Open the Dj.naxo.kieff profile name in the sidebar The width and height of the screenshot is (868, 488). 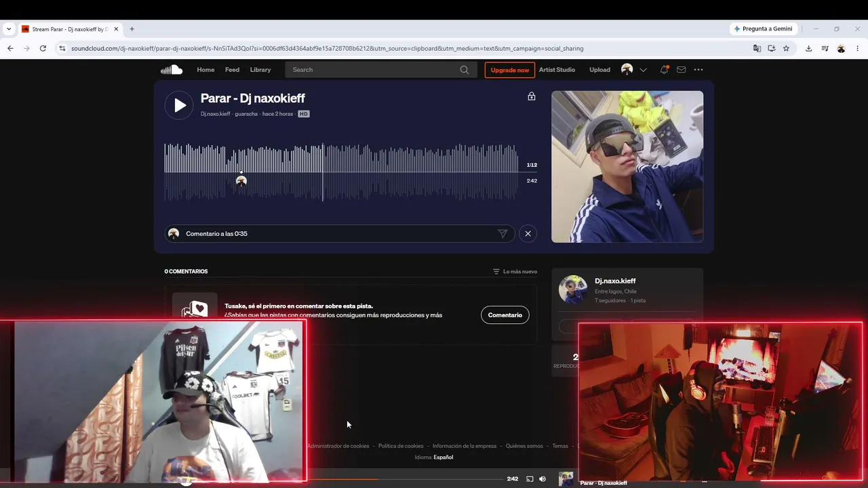[x=615, y=281]
